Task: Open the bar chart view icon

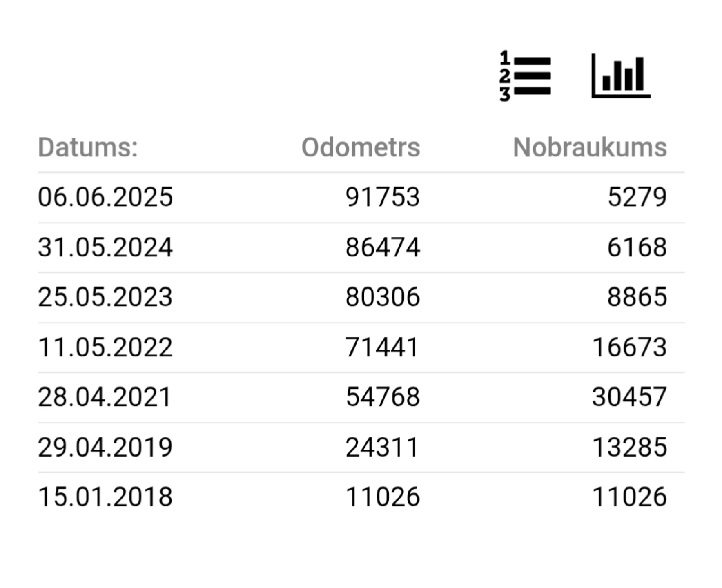Action: [621, 76]
